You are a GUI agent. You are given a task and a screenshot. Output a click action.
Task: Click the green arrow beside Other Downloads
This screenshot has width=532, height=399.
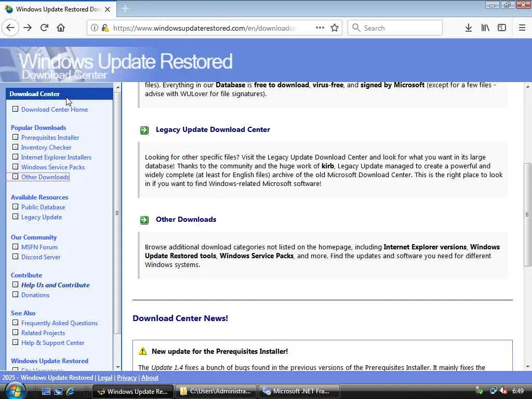(144, 220)
